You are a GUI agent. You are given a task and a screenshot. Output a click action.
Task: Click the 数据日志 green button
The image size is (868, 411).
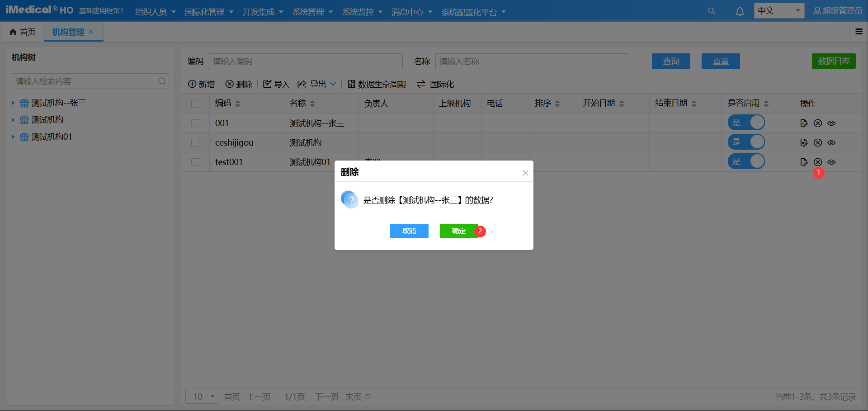point(833,61)
